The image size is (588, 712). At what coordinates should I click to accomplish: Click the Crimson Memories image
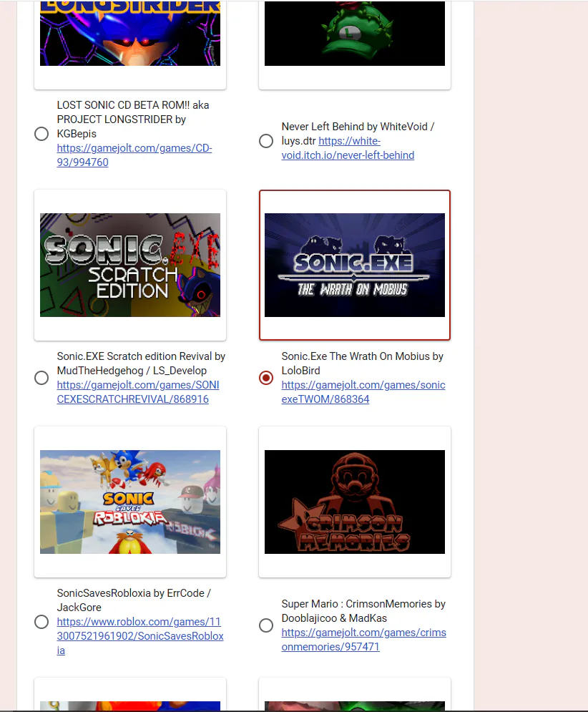click(x=355, y=502)
